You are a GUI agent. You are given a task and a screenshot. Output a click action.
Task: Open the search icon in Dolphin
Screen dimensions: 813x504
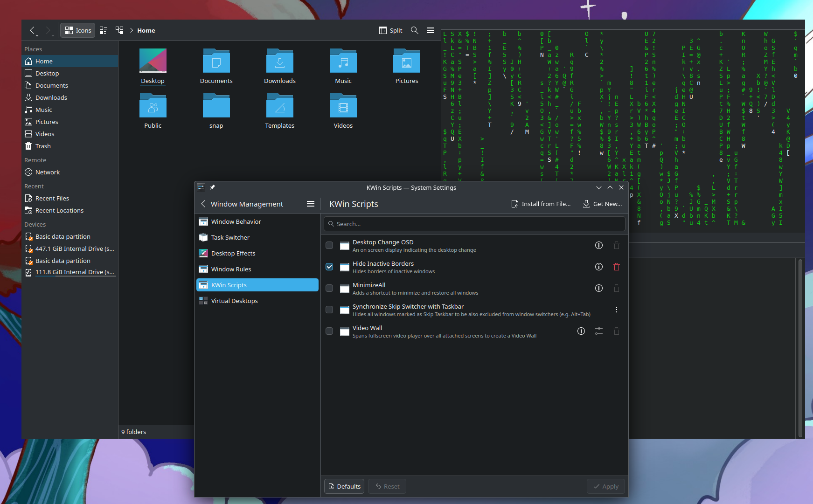click(414, 30)
